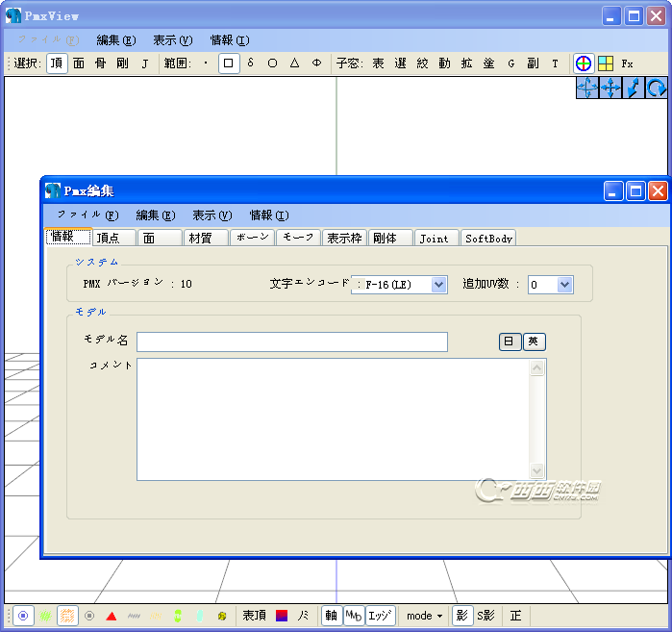
Task: Open the 文字エンコード encoding dropdown
Action: [439, 285]
